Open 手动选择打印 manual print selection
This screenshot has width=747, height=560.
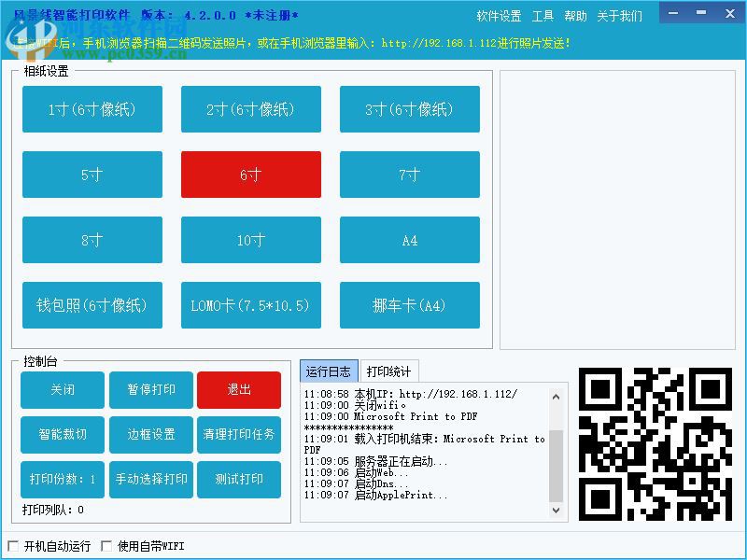pyautogui.click(x=150, y=480)
